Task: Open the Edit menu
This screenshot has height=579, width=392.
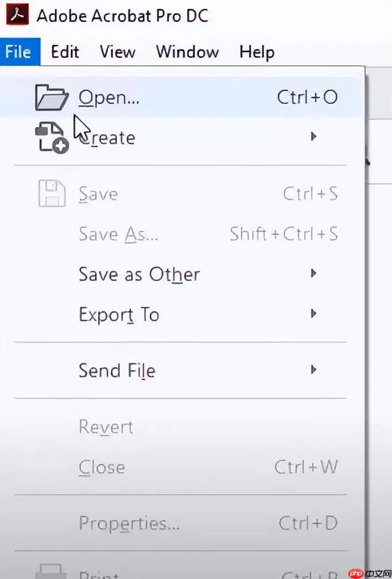Action: [65, 52]
